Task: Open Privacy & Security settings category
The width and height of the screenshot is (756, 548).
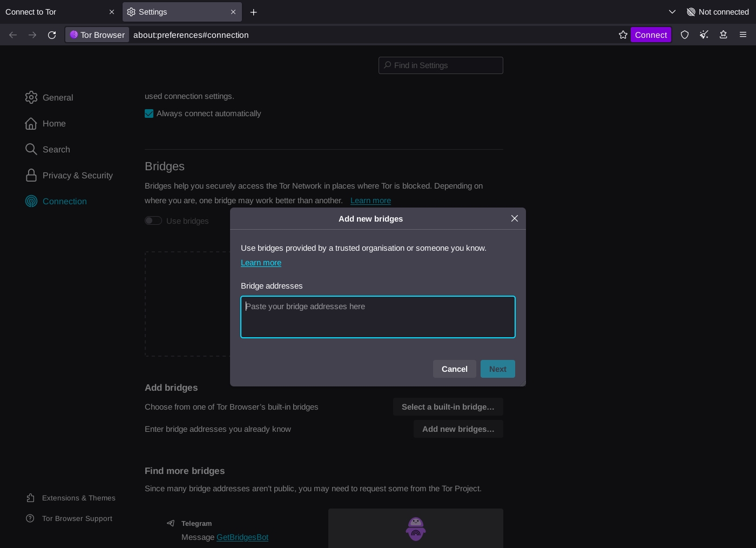Action: pos(69,175)
